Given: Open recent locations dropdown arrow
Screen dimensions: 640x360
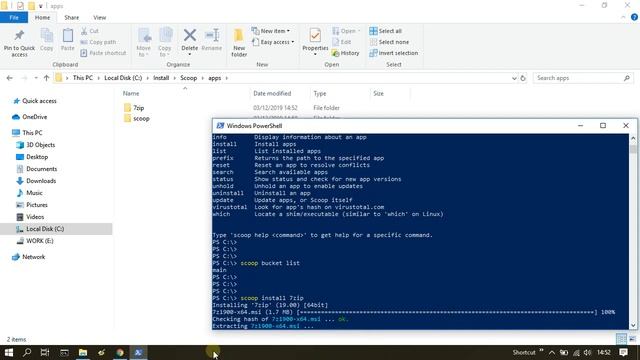Looking at the screenshot, I should [36, 78].
